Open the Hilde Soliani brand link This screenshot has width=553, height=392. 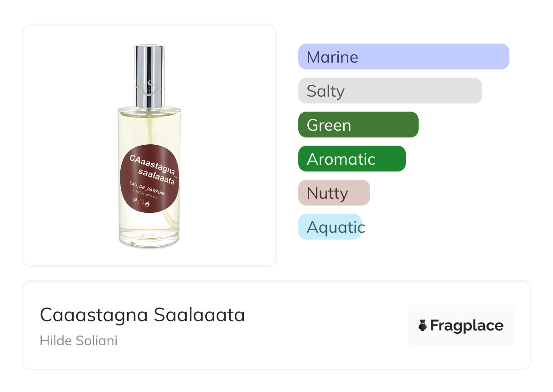click(x=79, y=341)
